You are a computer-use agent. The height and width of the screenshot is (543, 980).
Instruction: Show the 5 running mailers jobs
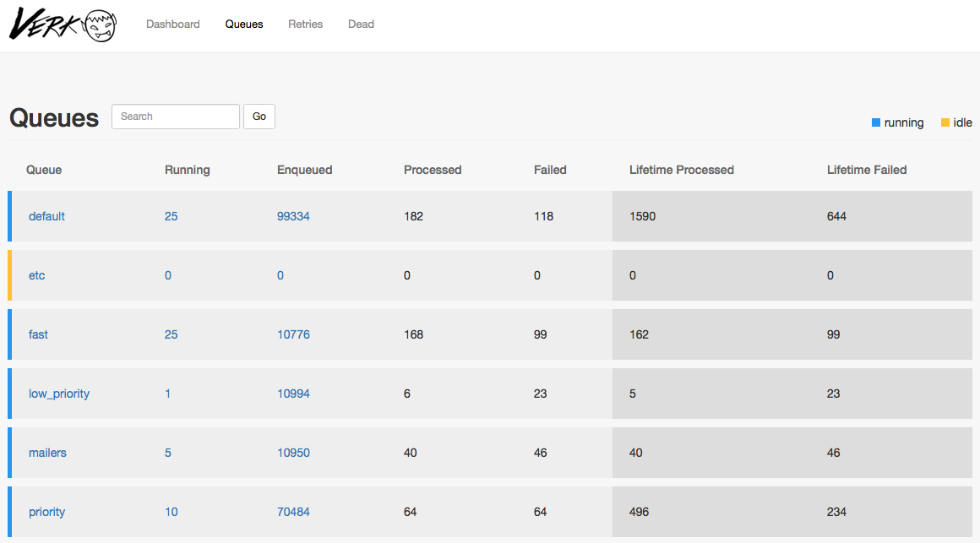click(x=168, y=453)
